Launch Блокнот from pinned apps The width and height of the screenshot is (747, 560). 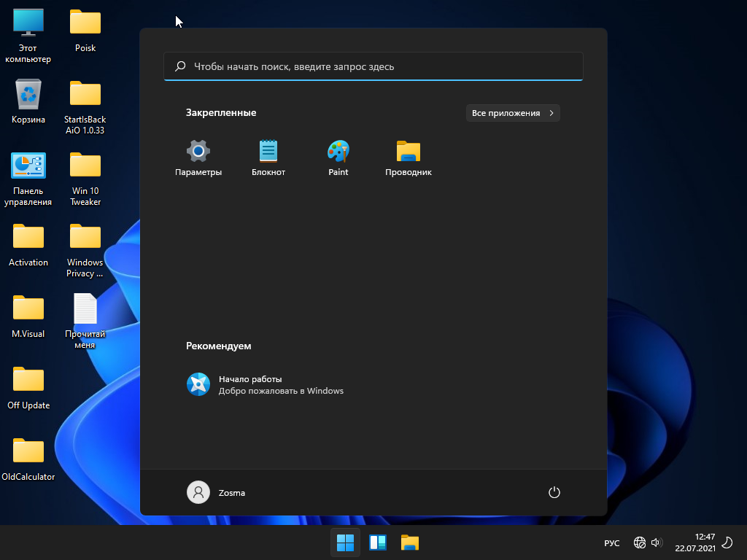click(268, 152)
